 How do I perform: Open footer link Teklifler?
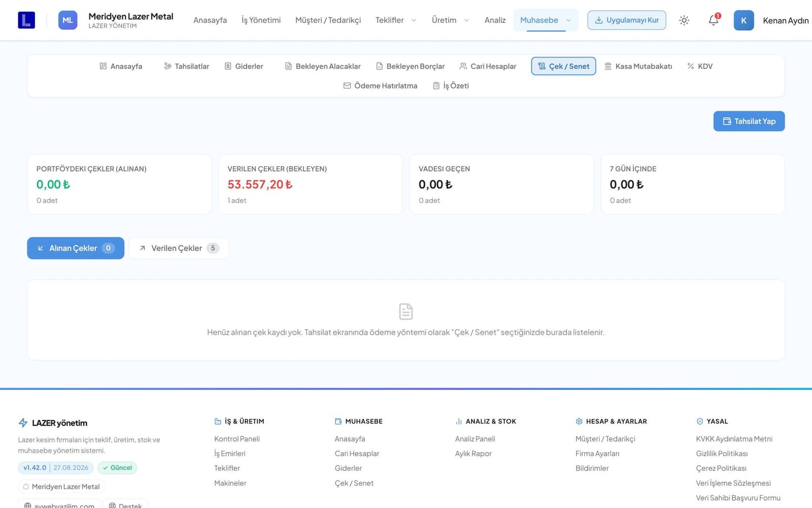(x=227, y=468)
